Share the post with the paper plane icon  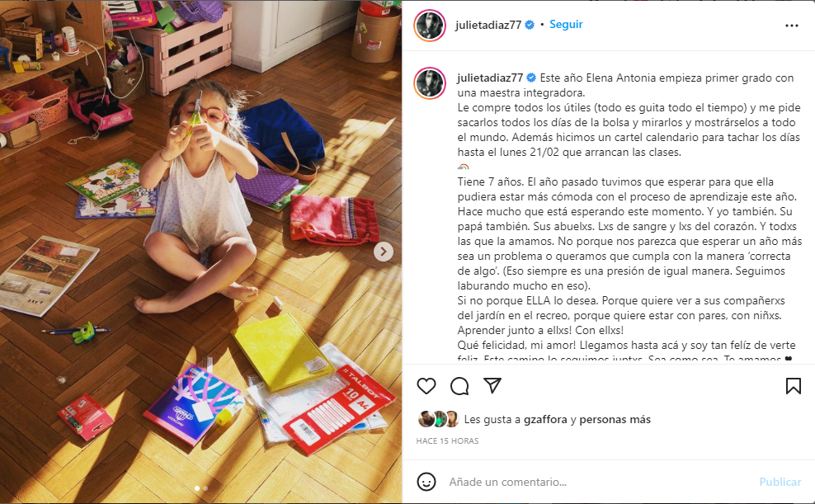[x=492, y=385]
